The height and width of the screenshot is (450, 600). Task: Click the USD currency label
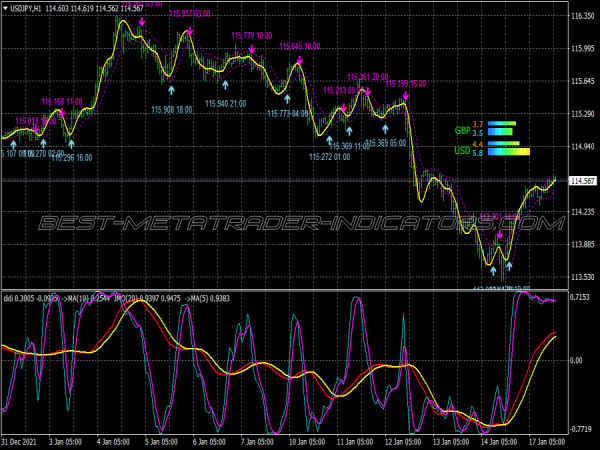[x=461, y=151]
